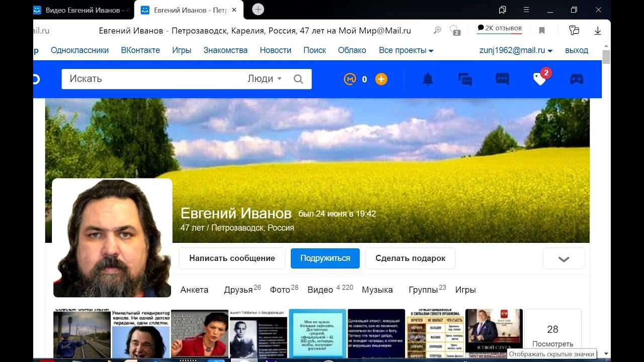Screen dimensions: 644x362
Task: Click the "Написать сообщение" button
Action: 232,258
